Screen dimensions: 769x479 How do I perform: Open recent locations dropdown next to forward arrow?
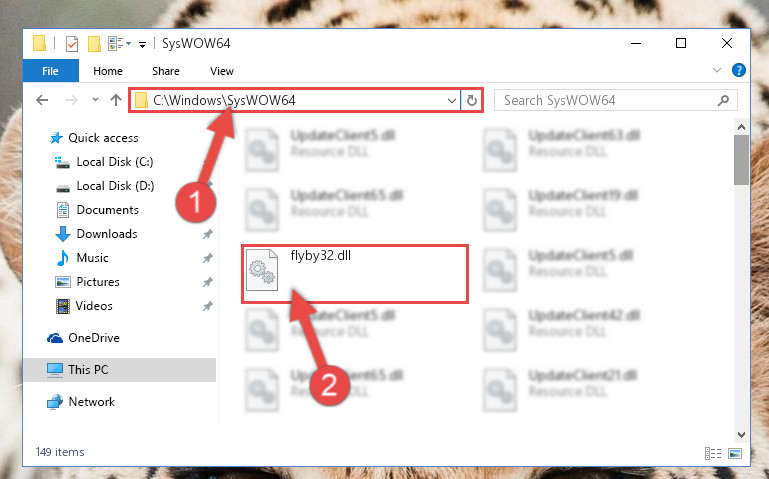(x=95, y=100)
